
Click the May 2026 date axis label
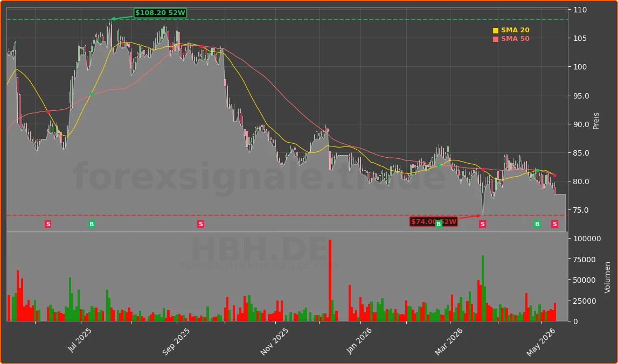[x=541, y=341]
